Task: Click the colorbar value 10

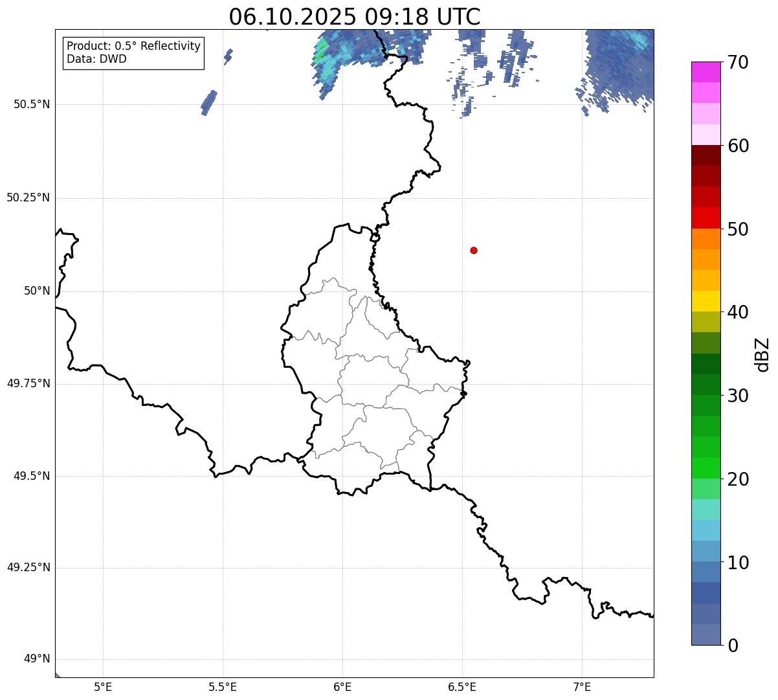Action: point(738,563)
